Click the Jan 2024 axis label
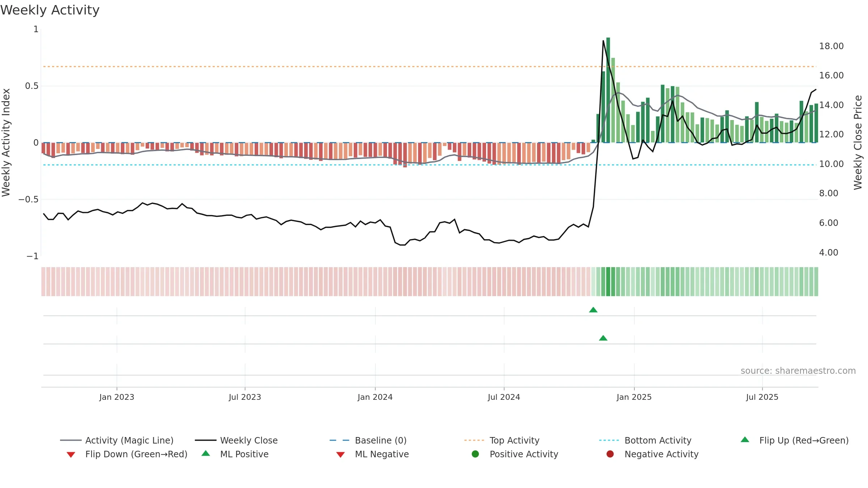Screen dimensions: 868x488 375,397
